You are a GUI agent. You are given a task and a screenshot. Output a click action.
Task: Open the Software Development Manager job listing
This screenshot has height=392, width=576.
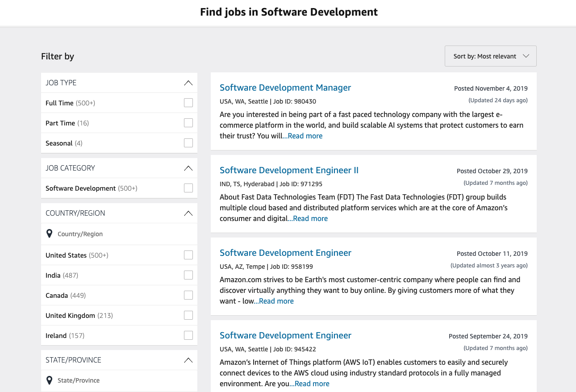point(285,88)
